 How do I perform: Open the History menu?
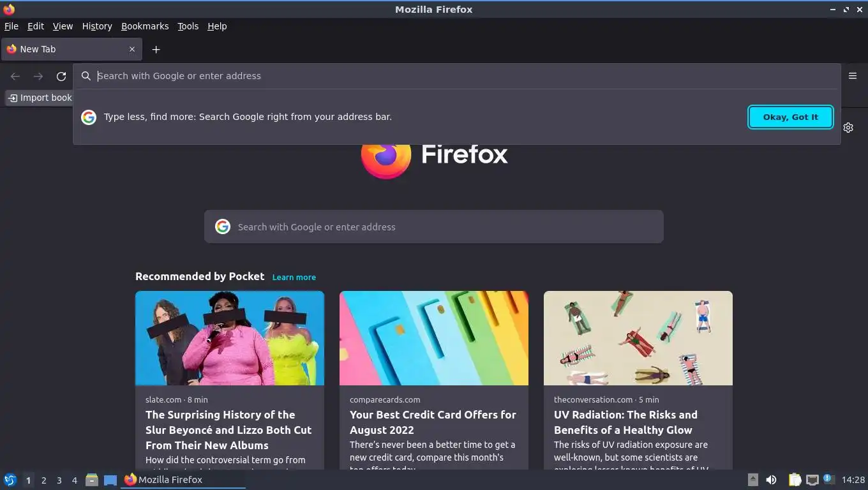(x=97, y=26)
